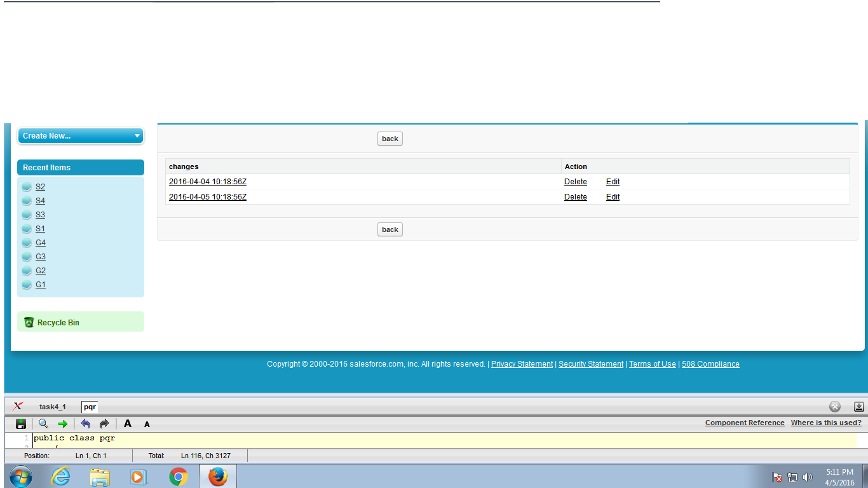Viewport: 868px width, 488px height.
Task: Open the volume control in the system tray
Action: click(808, 477)
